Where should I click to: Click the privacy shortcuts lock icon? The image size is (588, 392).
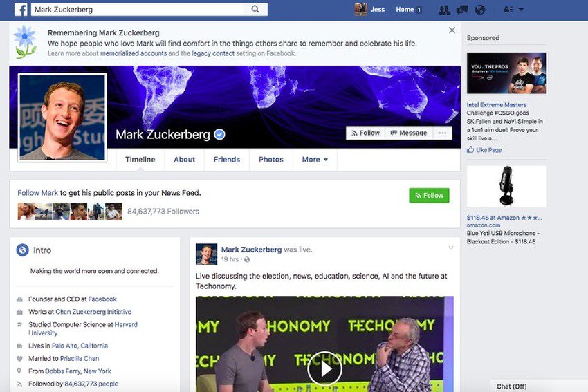pyautogui.click(x=508, y=10)
